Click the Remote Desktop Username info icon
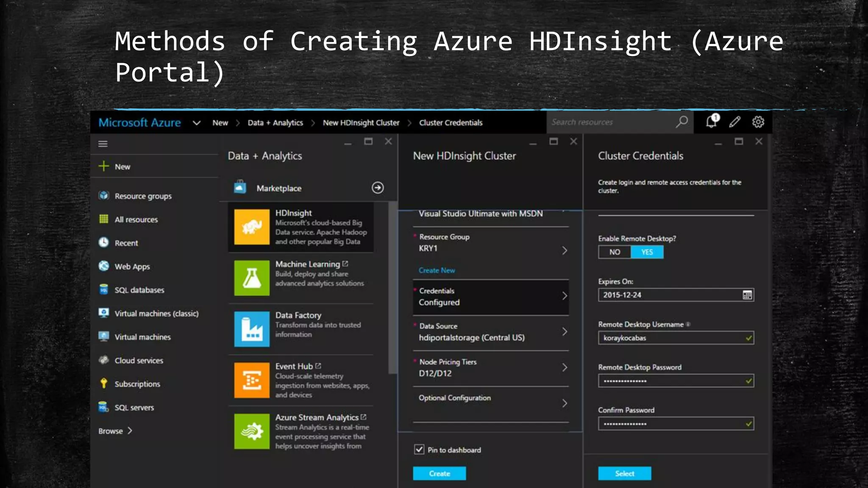Viewport: 868px width, 488px height. 688,324
